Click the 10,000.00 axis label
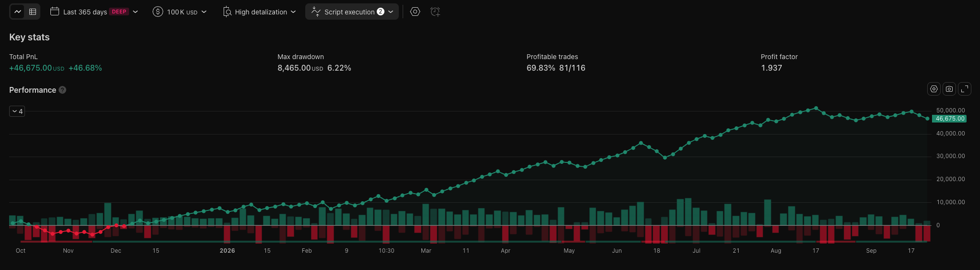980x270 pixels. pos(950,202)
